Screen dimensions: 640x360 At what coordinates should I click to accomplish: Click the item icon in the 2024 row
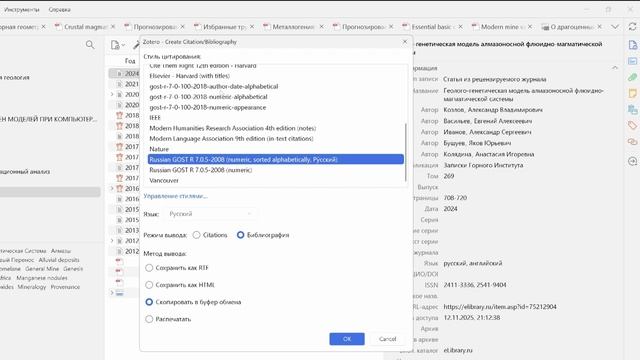click(x=119, y=73)
